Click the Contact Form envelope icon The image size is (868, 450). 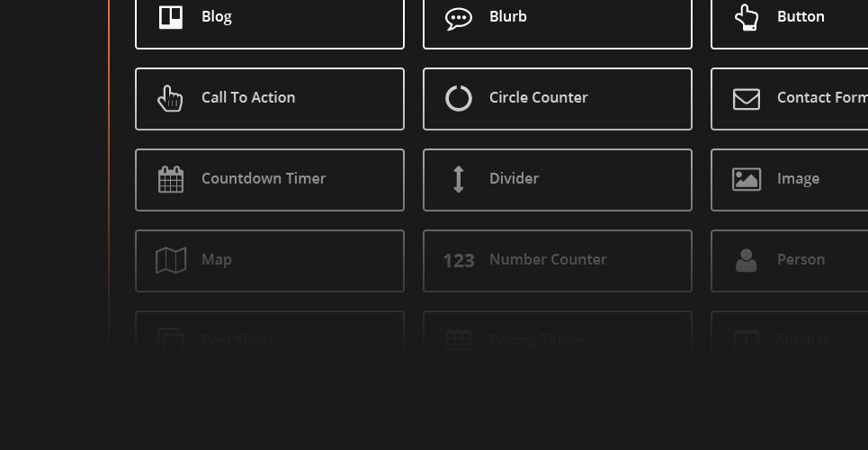pos(747,99)
